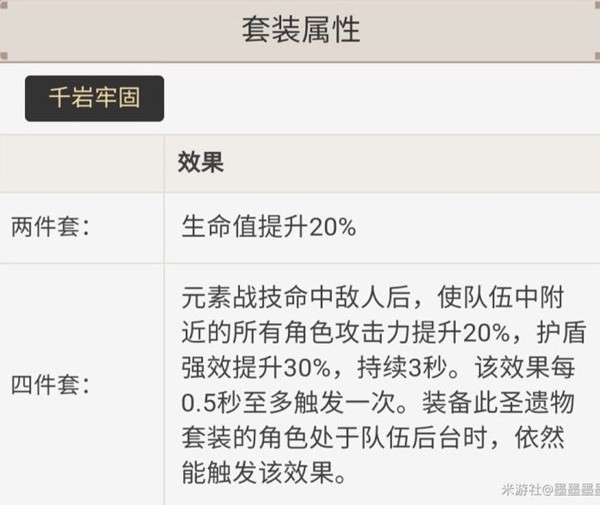Click the 米游社 watermark text

[520, 490]
